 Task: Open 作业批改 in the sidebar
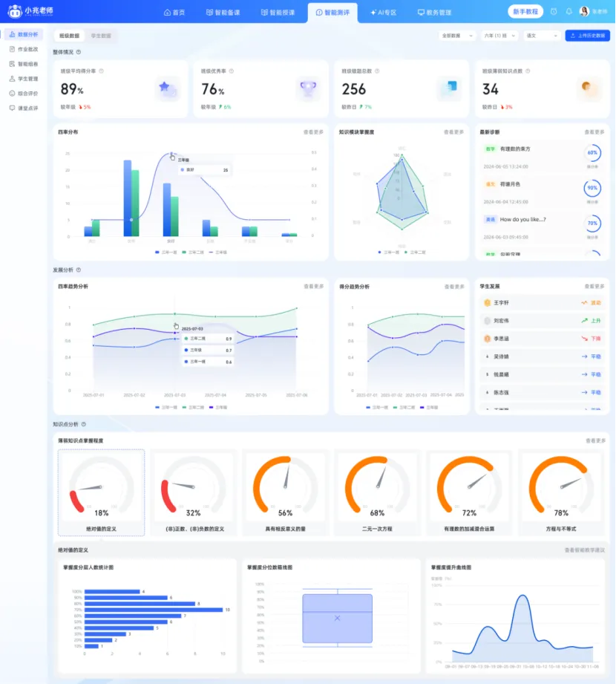tap(24, 49)
